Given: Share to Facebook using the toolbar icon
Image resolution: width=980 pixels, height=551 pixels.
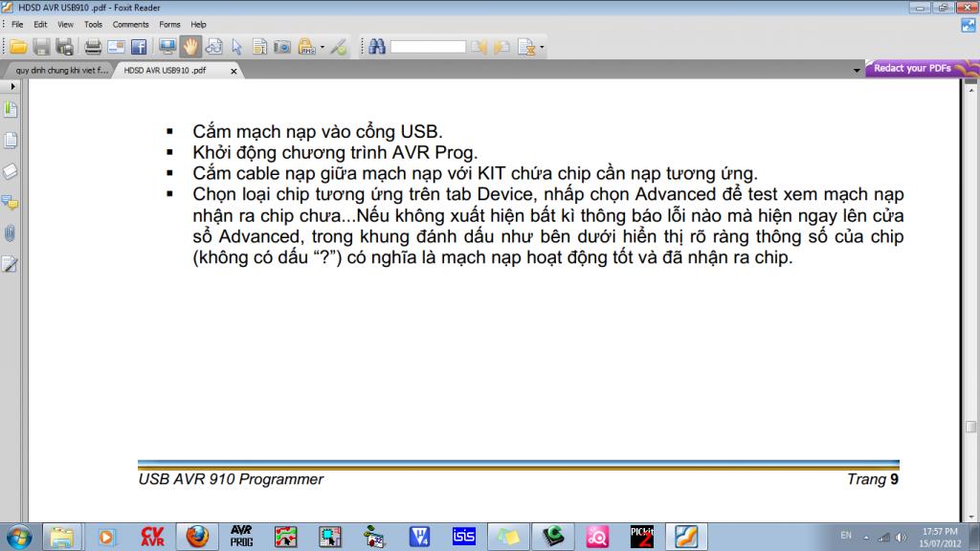Looking at the screenshot, I should (139, 47).
